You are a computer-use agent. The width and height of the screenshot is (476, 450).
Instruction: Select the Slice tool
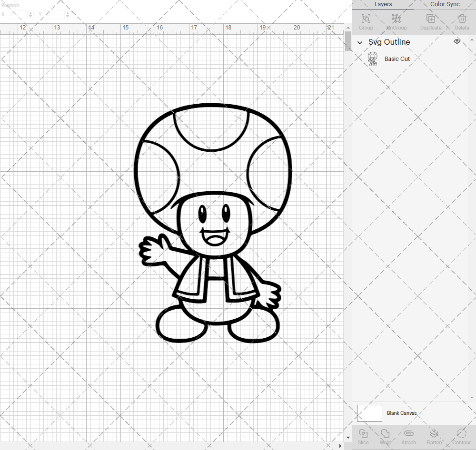363,437
